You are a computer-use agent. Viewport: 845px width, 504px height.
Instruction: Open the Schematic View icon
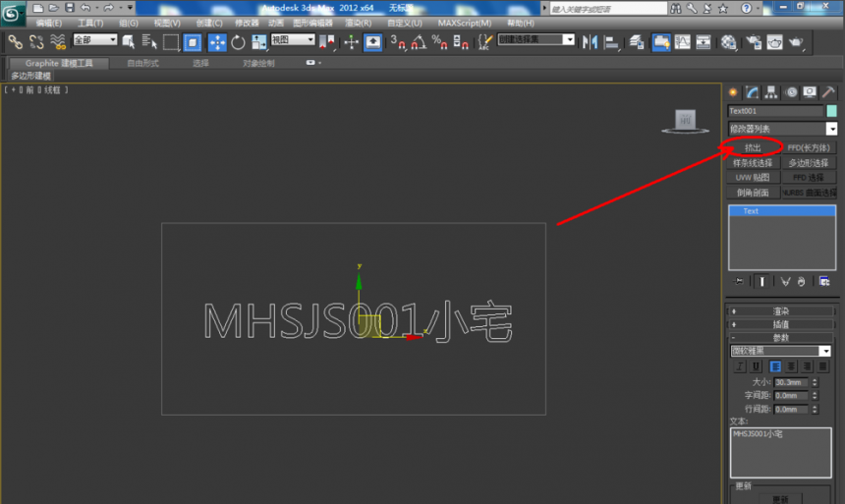point(704,42)
